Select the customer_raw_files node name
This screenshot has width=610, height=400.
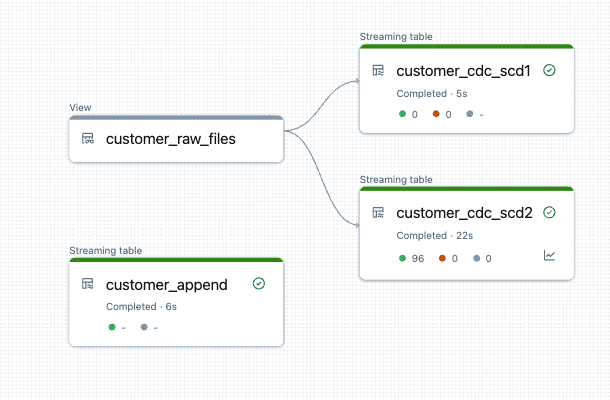170,139
